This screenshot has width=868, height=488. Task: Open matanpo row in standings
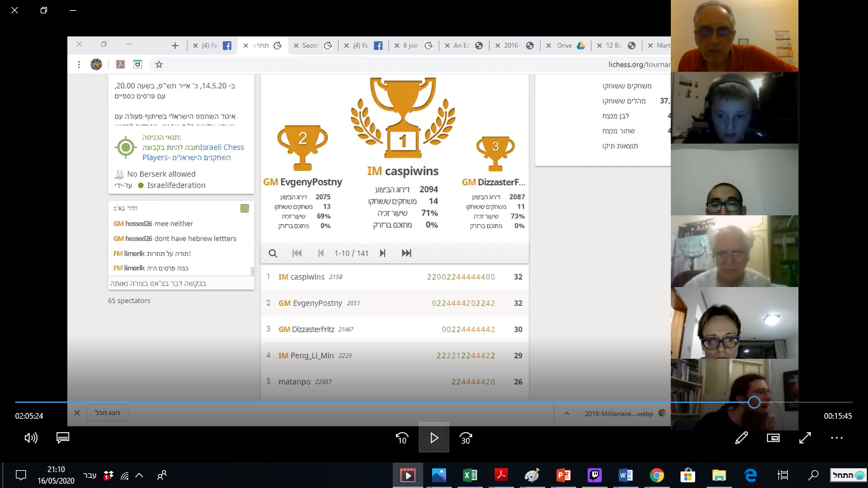pos(395,382)
